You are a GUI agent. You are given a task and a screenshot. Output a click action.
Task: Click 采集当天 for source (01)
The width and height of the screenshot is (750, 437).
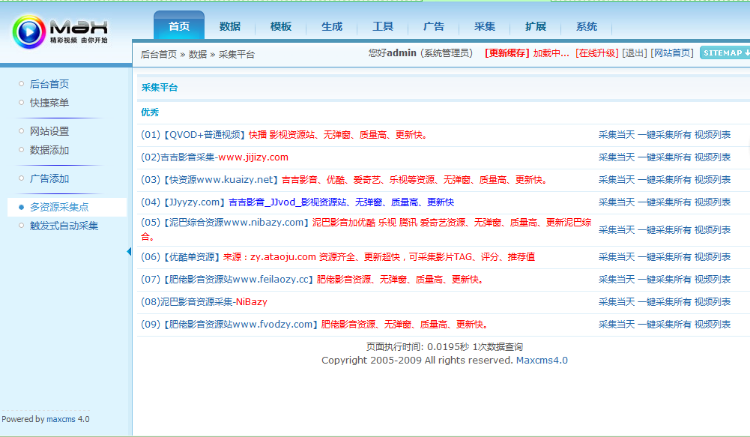pyautogui.click(x=617, y=135)
